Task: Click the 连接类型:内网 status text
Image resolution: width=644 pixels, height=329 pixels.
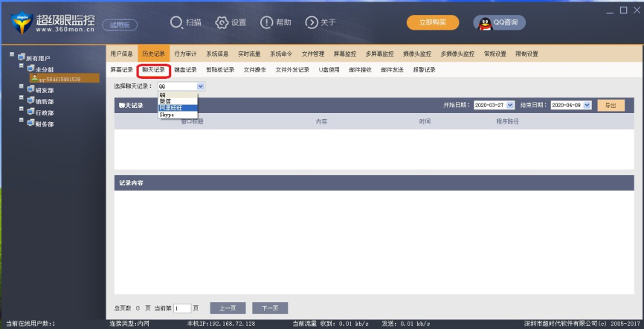Action: click(x=129, y=324)
